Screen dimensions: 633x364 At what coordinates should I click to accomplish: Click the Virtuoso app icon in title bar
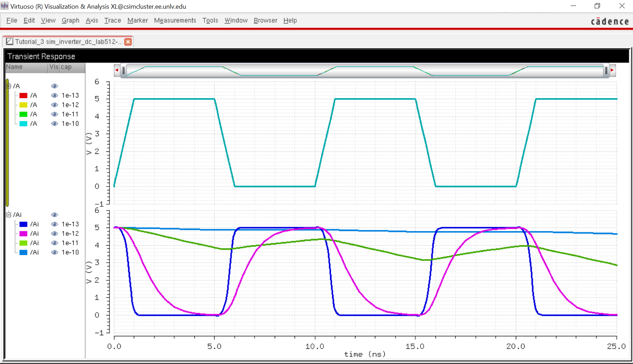(5, 6)
